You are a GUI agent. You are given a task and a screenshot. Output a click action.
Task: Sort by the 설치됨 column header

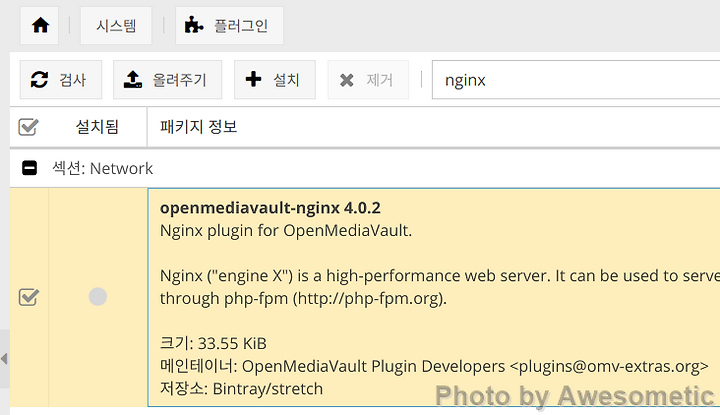[x=97, y=127]
